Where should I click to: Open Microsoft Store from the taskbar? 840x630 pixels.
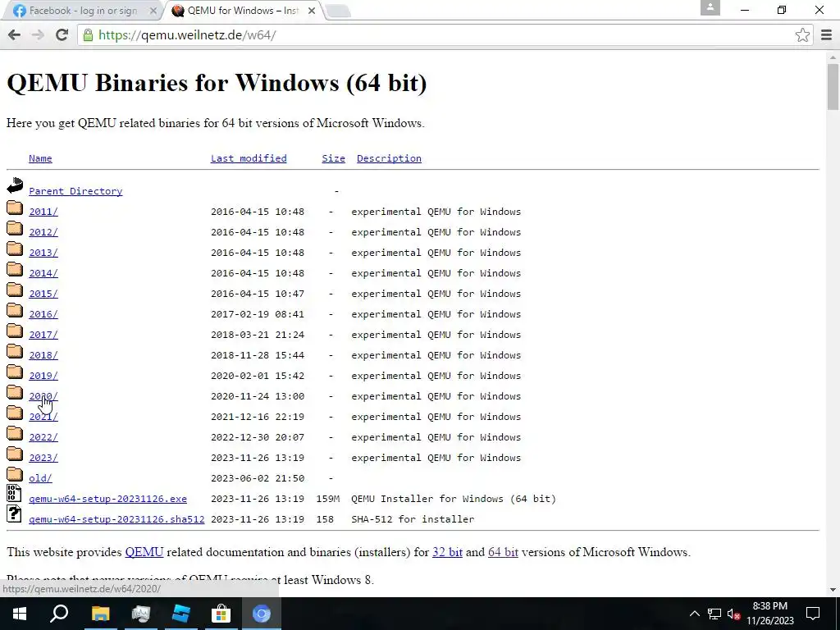click(221, 614)
